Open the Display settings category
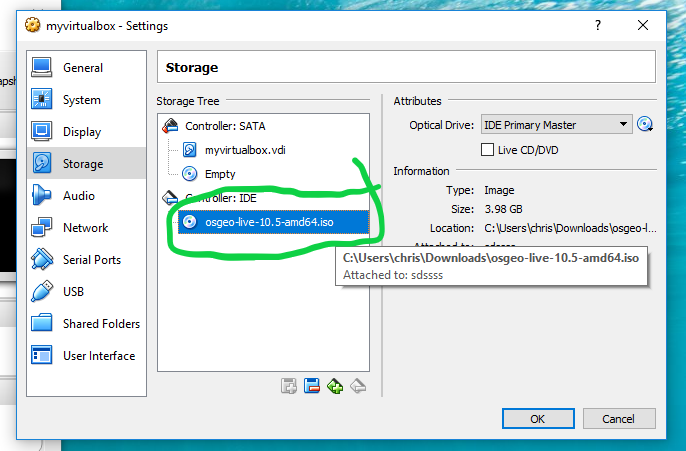Image resolution: width=686 pixels, height=451 pixels. [x=86, y=132]
